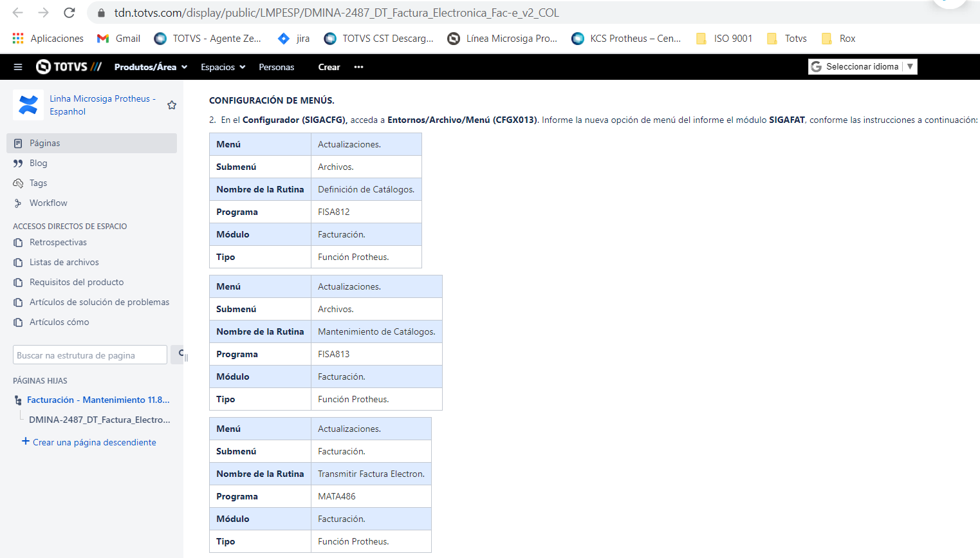Click the page tree icon next to Facturación
980x558 pixels.
[18, 400]
